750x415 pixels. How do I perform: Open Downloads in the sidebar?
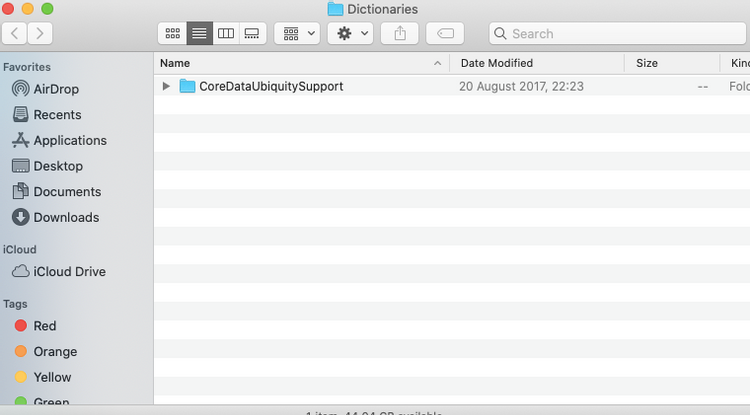pyautogui.click(x=66, y=217)
